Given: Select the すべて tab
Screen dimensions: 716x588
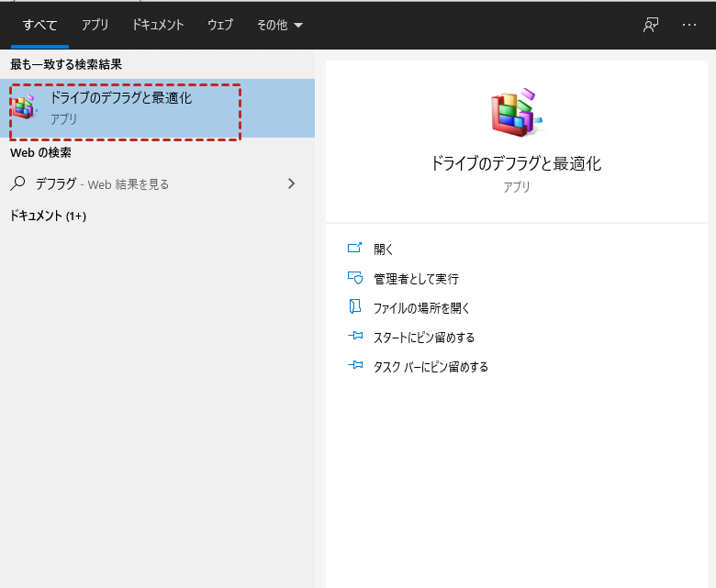Looking at the screenshot, I should [x=39, y=25].
